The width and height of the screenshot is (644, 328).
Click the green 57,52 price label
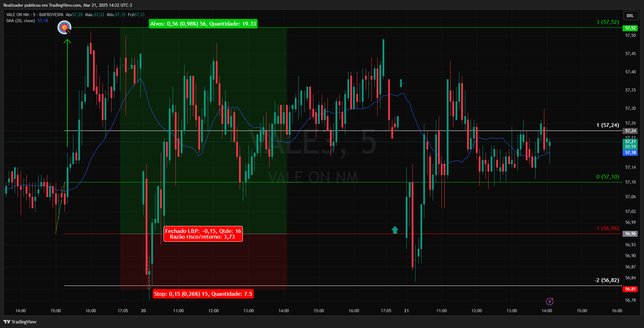point(630,28)
